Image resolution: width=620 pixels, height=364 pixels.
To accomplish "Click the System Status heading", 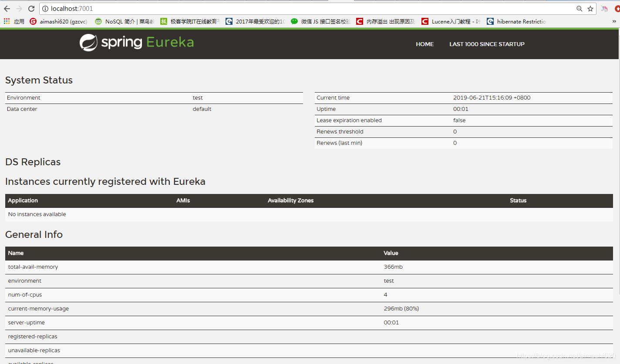I will pos(39,80).
